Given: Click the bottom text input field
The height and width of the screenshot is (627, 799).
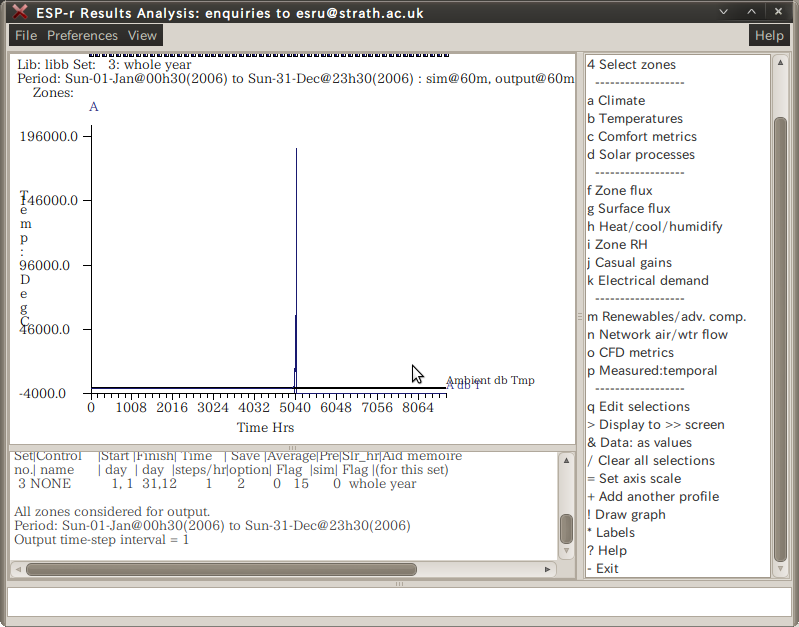Looking at the screenshot, I should tap(399, 601).
